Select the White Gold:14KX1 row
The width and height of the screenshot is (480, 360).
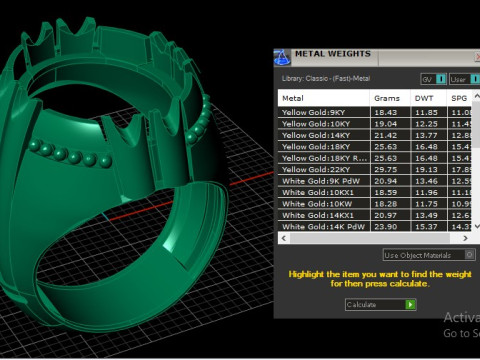coord(375,215)
